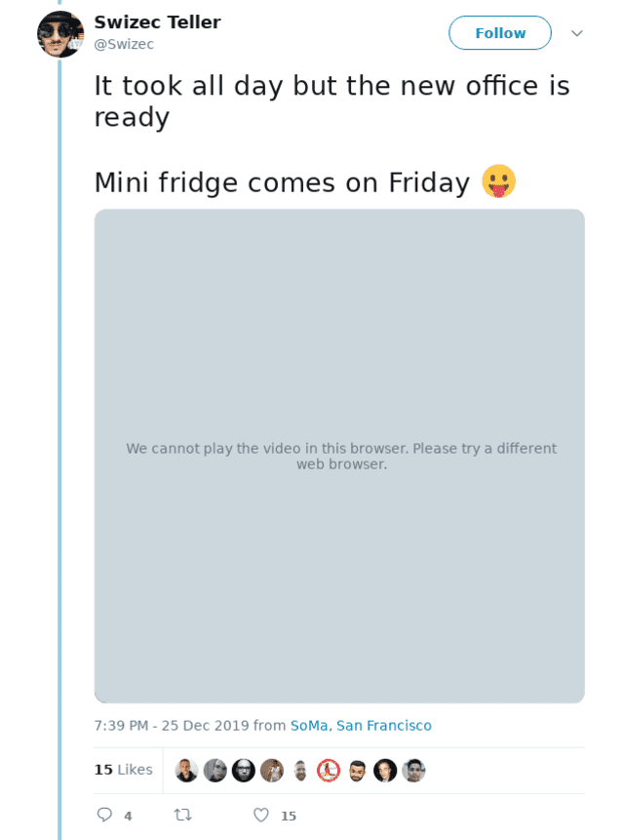Like the tweet with the heart icon
Viewport: 624px width, 840px height.
[260, 815]
